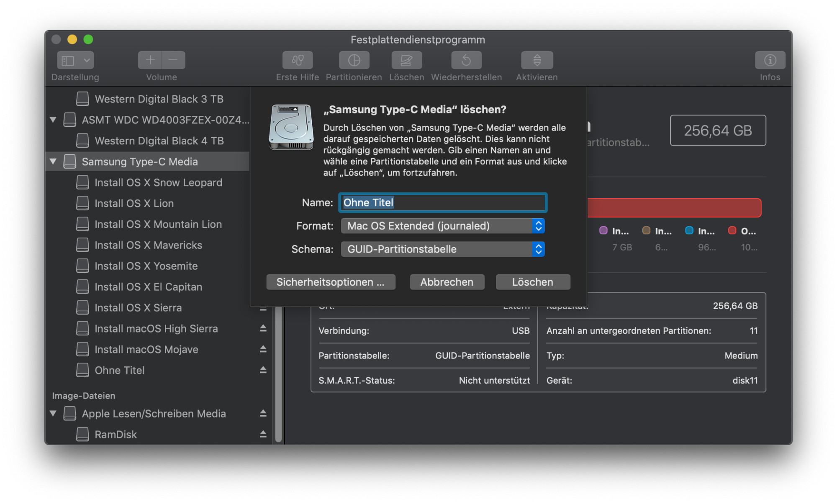Click the Wiederherstellen toolbar icon
This screenshot has height=504, width=837.
(466, 60)
